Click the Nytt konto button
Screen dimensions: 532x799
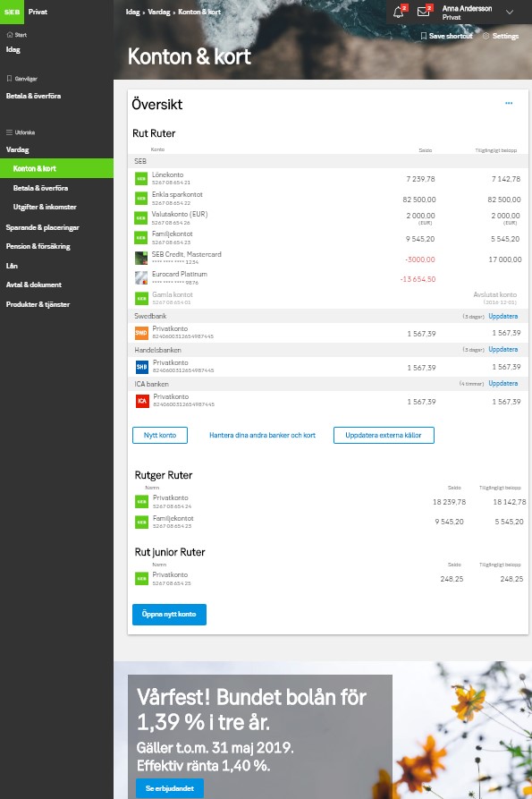click(160, 435)
